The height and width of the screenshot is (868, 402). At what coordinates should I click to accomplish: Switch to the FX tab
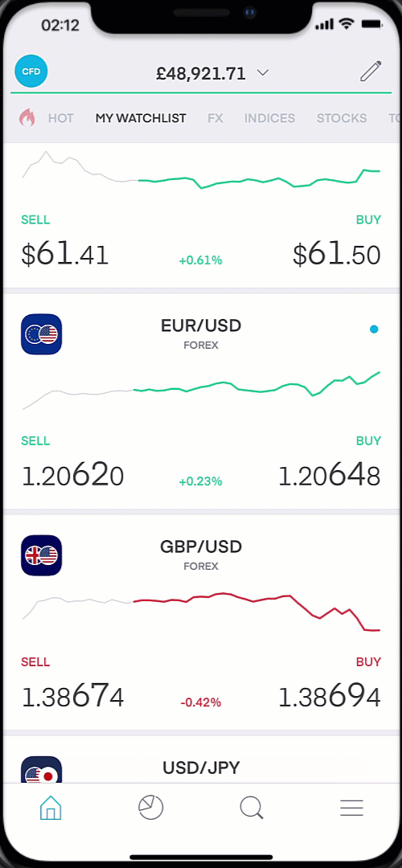(x=215, y=118)
